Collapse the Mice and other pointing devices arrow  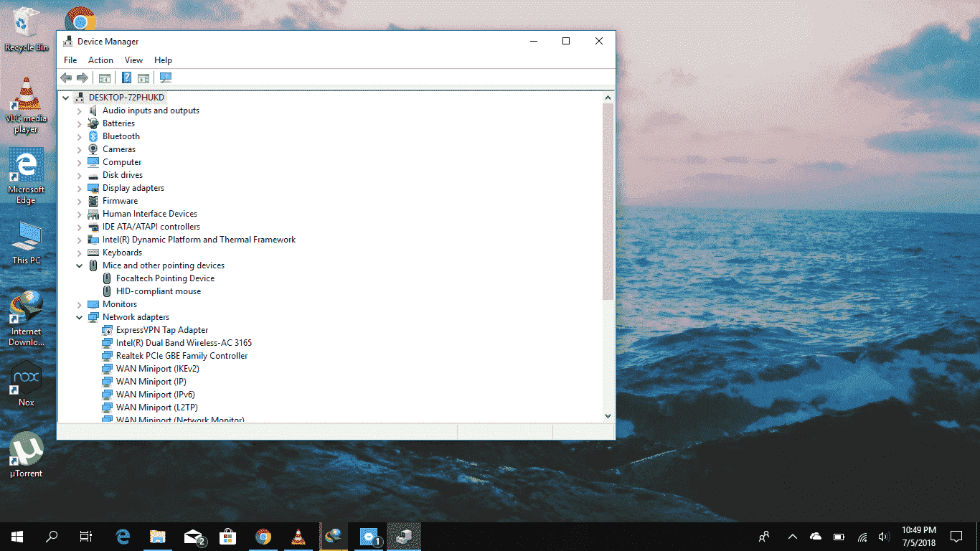pos(79,265)
